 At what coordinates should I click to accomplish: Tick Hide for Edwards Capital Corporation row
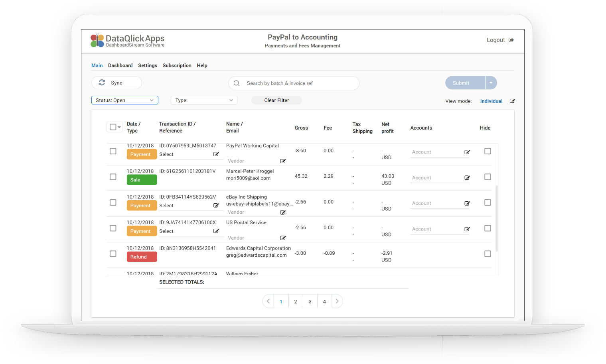(x=488, y=254)
